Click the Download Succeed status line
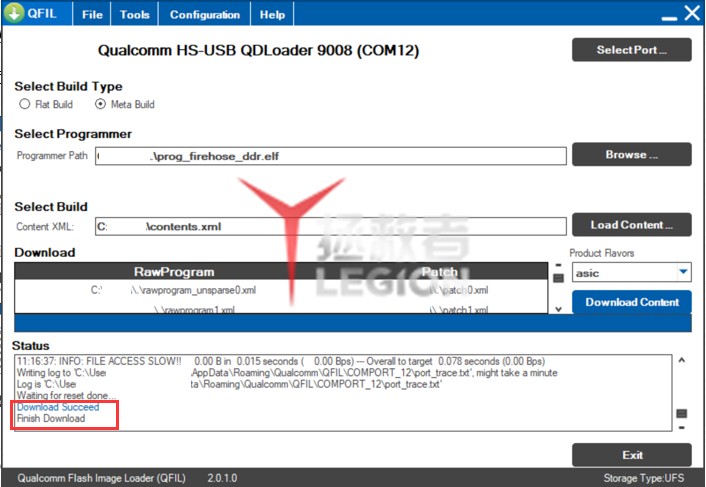706x487 pixels. (x=58, y=407)
